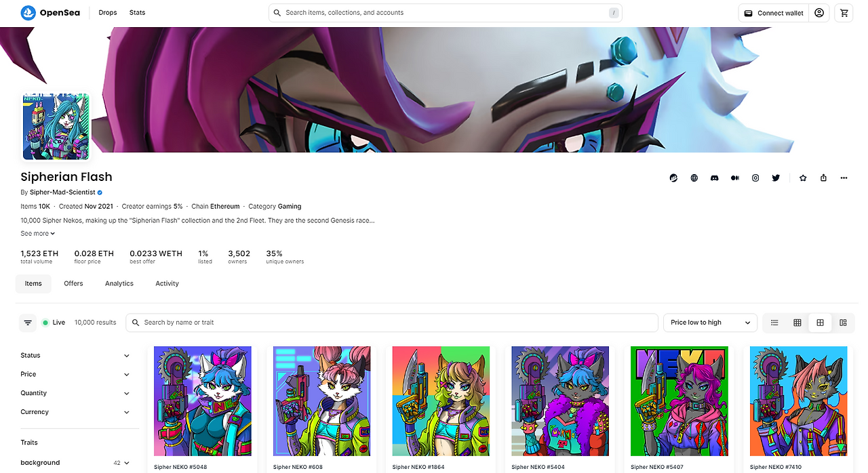
Task: Click the top search magnifier icon
Action: [x=277, y=13]
